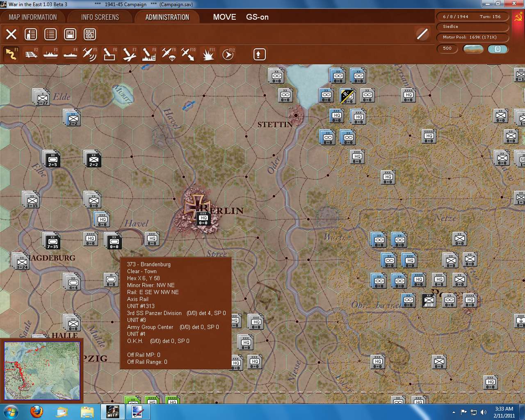Screen dimensions: 525x420
Task: Click the blue pill showing 0
Action: click(x=498, y=49)
